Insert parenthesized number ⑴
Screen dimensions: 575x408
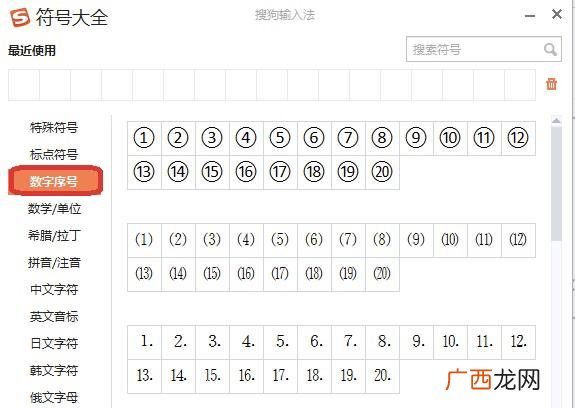[144, 240]
